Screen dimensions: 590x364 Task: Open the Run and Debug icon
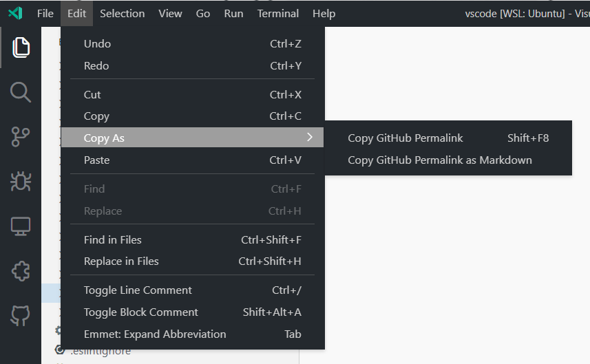coord(21,181)
